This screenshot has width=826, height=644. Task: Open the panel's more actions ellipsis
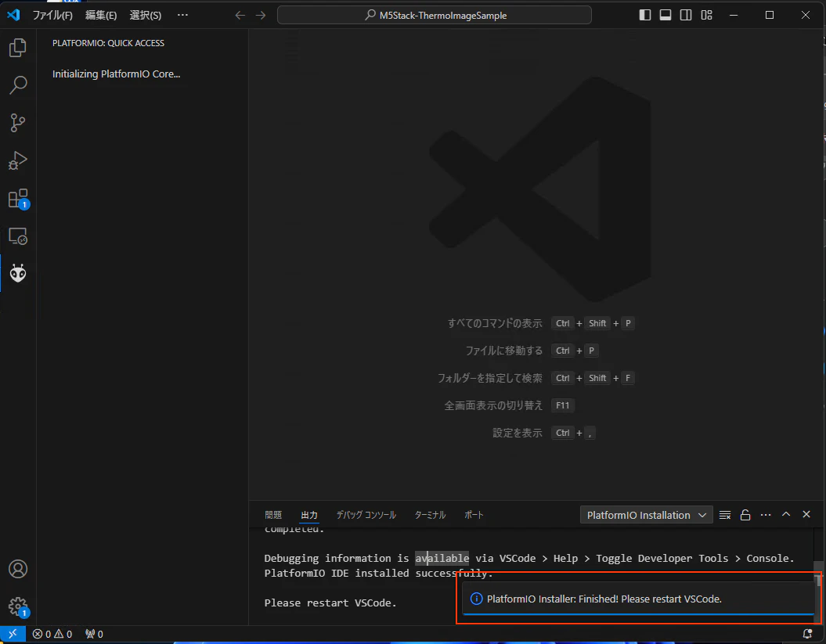(x=766, y=515)
